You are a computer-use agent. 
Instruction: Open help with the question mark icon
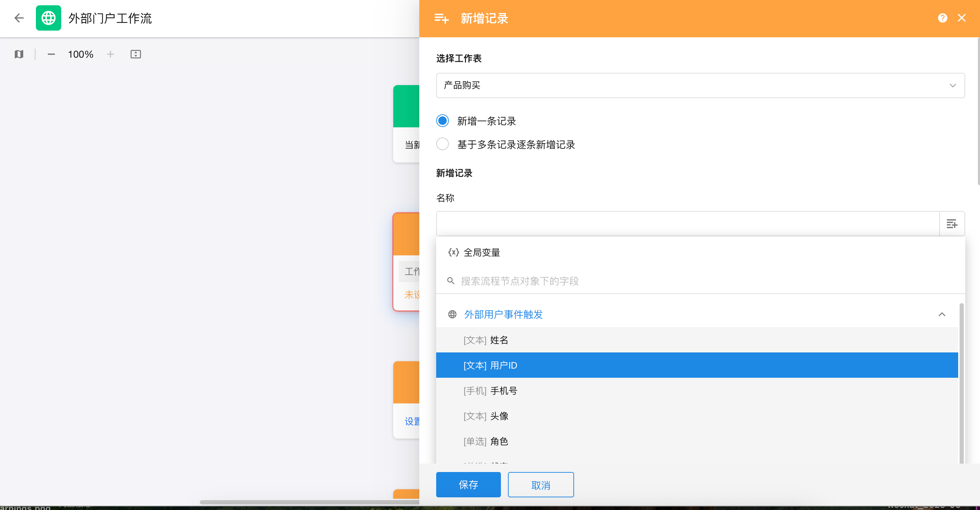click(942, 18)
